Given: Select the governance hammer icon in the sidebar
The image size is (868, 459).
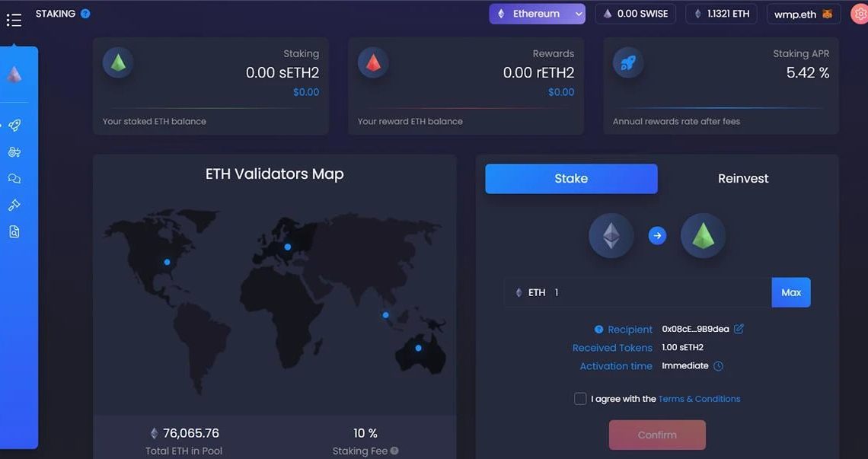Looking at the screenshot, I should coord(14,204).
